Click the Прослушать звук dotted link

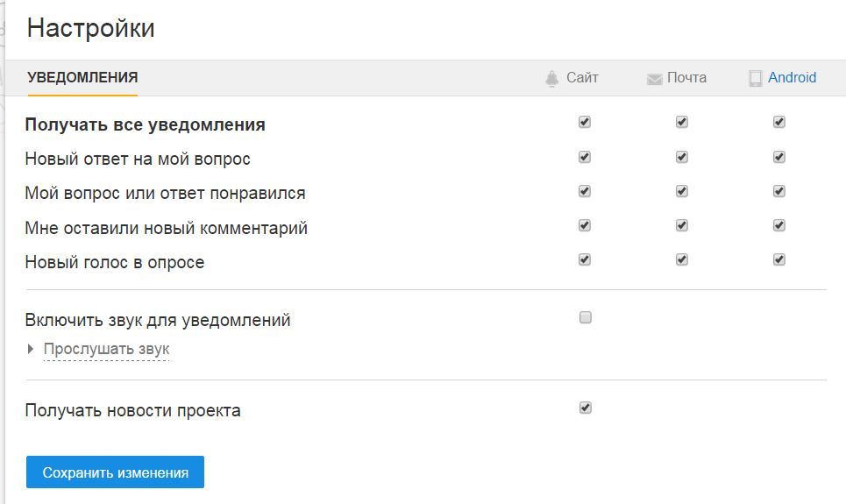coord(106,350)
